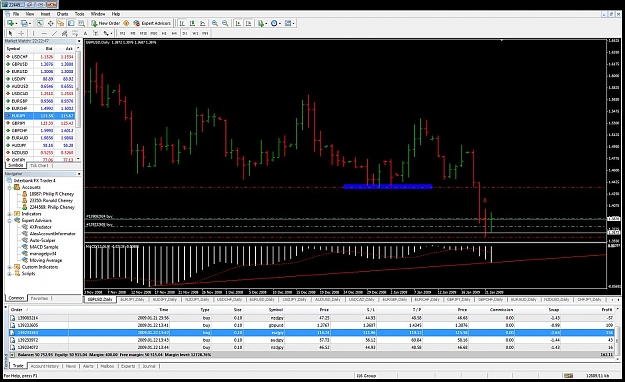Toggle chart shift from right border
The width and height of the screenshot is (625, 382).
(x=249, y=23)
